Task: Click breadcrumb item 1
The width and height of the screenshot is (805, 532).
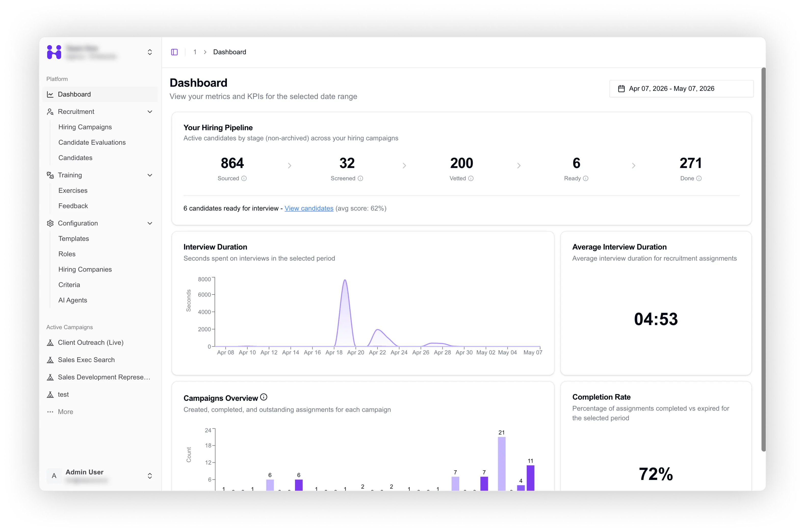Action: (x=195, y=52)
